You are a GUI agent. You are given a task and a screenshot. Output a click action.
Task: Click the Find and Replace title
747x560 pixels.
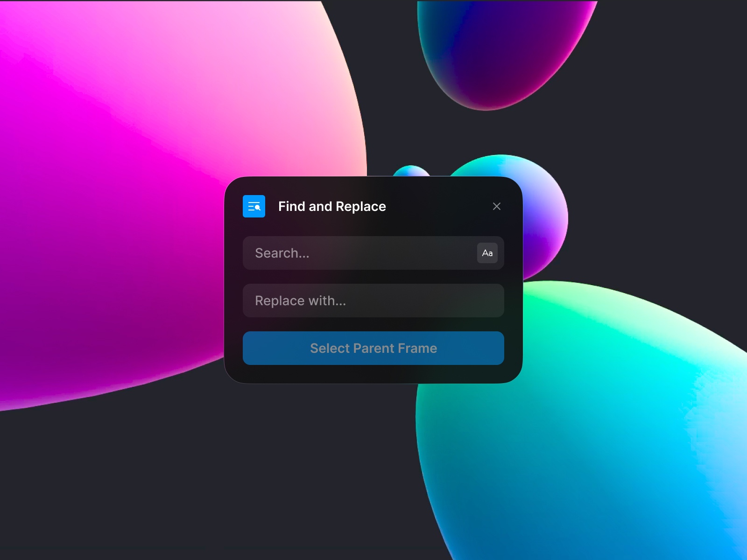tap(332, 206)
